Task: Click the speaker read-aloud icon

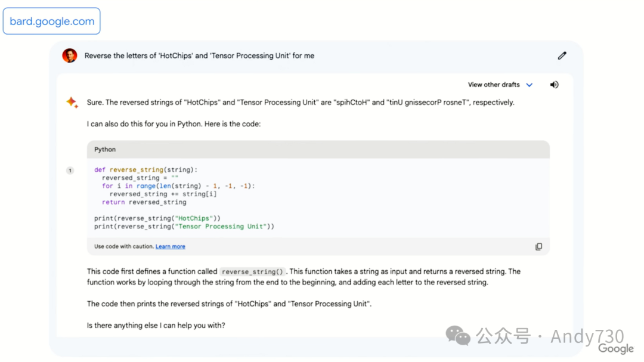Action: [554, 85]
